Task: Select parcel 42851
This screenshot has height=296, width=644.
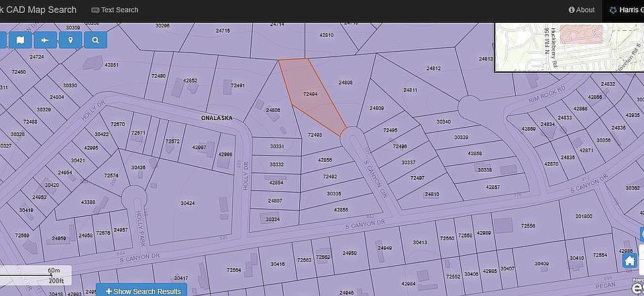Action: pyautogui.click(x=111, y=65)
